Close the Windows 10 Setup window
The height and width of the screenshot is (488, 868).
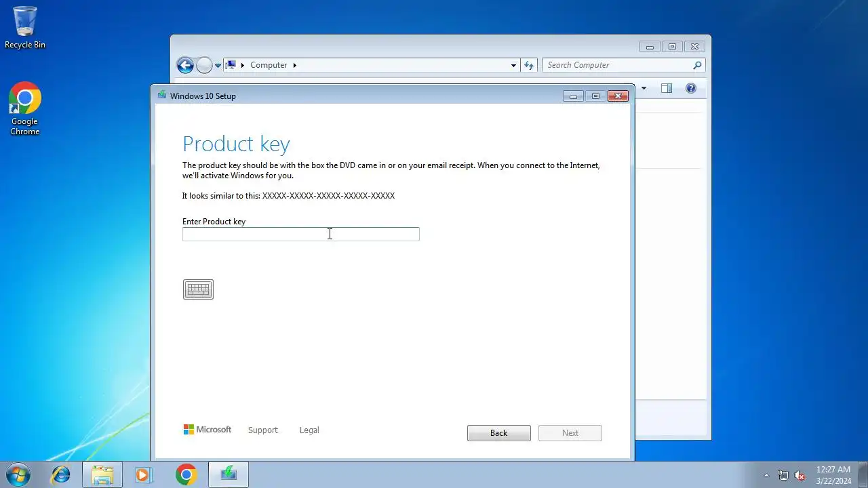(618, 96)
